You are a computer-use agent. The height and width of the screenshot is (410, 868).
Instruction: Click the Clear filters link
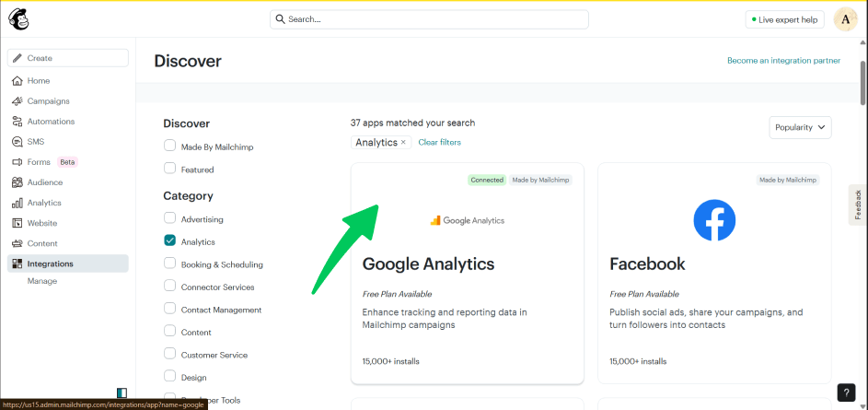440,143
